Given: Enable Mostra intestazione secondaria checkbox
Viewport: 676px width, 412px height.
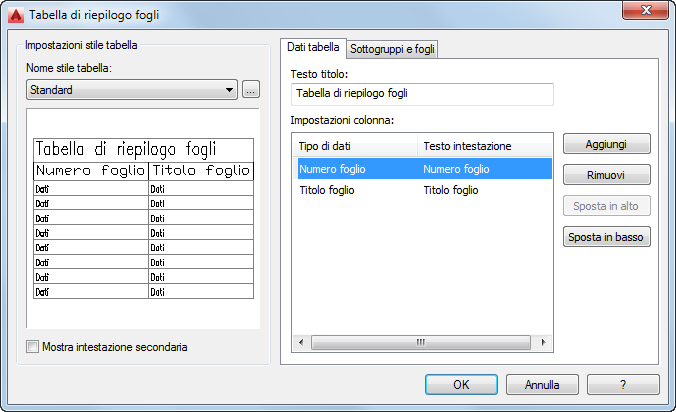Looking at the screenshot, I should pos(34,347).
